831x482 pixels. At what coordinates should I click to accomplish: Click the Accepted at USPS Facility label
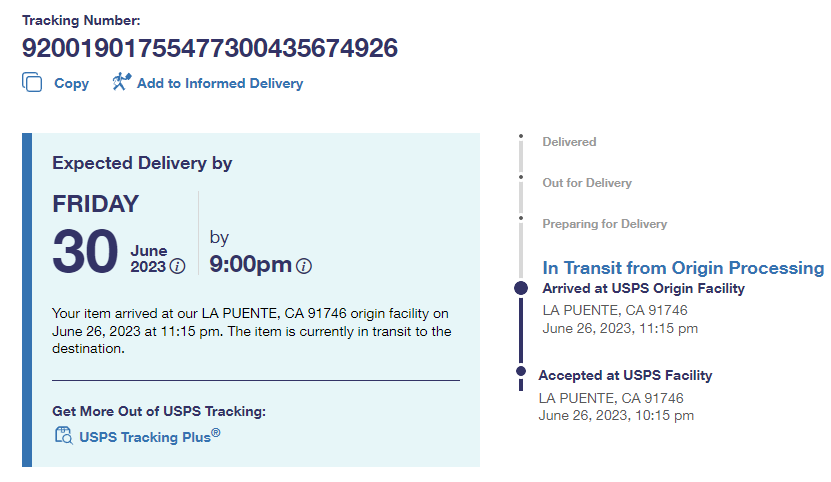click(625, 376)
